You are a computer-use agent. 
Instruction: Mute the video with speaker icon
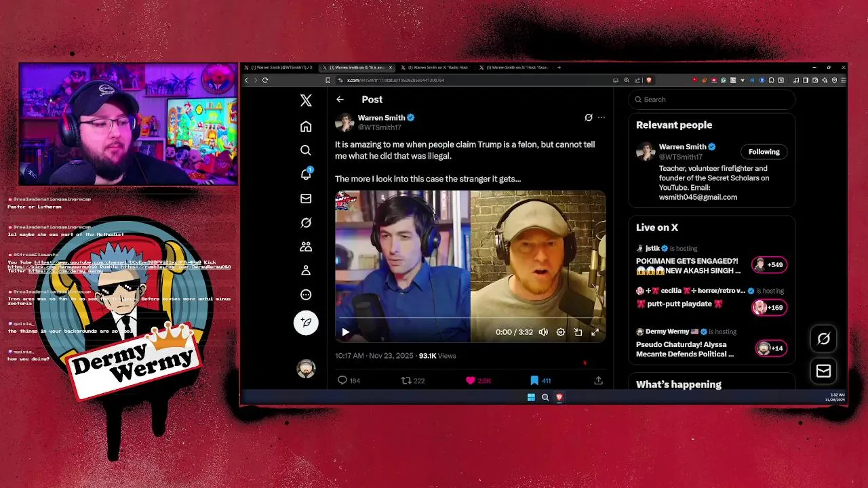pyautogui.click(x=543, y=332)
